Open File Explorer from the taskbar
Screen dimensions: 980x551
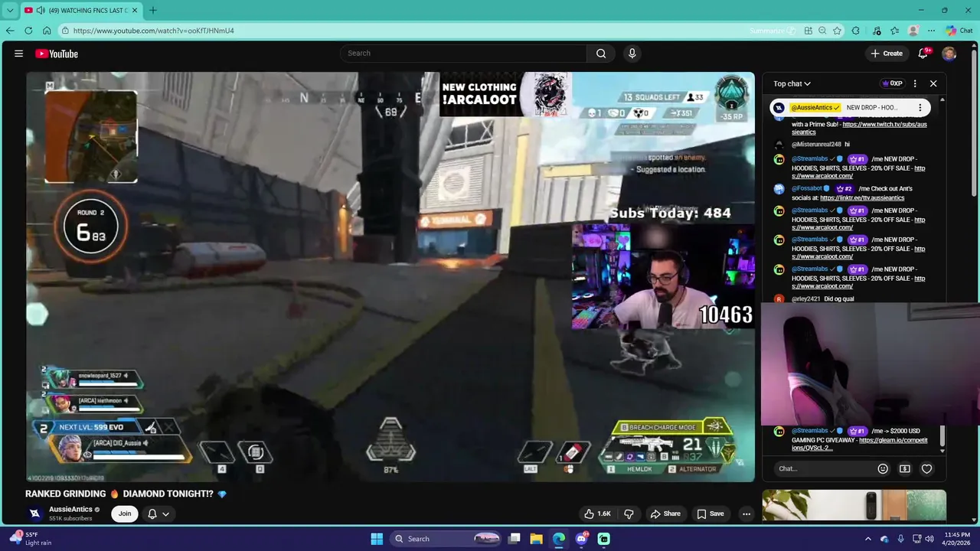(x=536, y=539)
